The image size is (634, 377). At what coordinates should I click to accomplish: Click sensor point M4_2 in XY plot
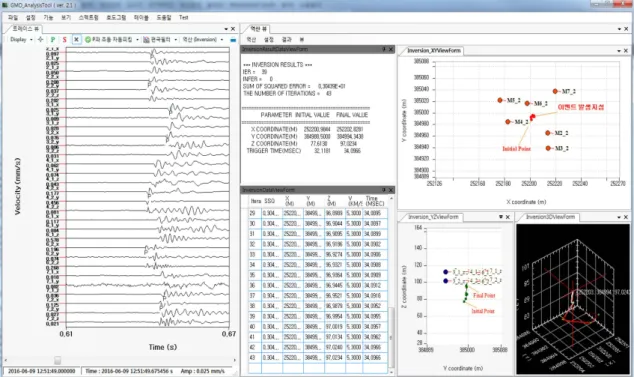(508, 122)
